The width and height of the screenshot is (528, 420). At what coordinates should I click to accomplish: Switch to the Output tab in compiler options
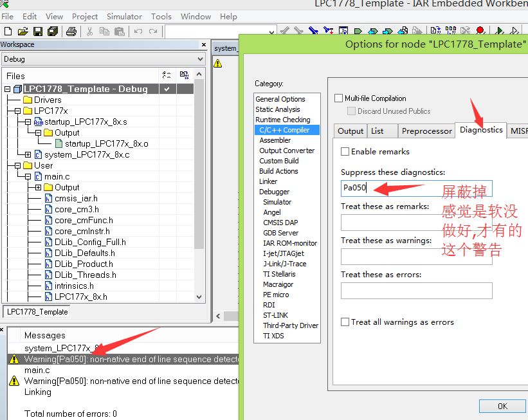350,131
